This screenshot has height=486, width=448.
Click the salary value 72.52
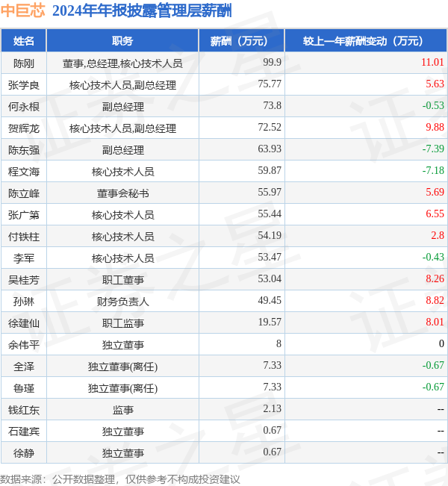270,127
